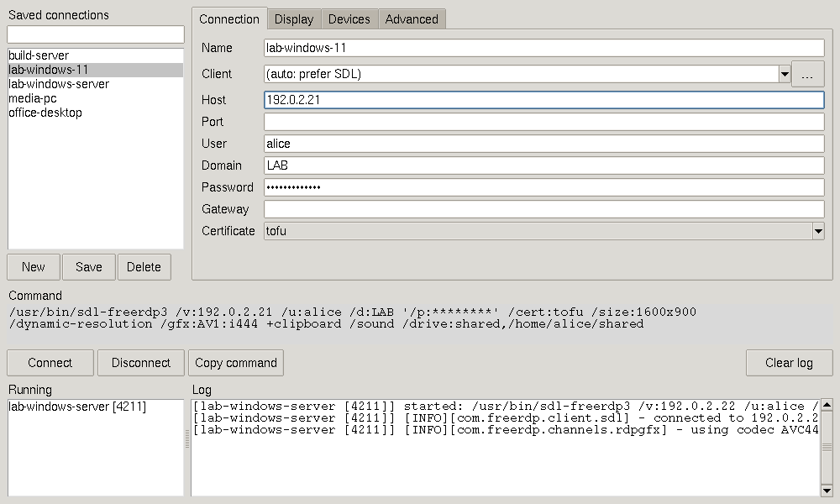The width and height of the screenshot is (840, 504).
Task: Create a New connection
Action: [34, 267]
